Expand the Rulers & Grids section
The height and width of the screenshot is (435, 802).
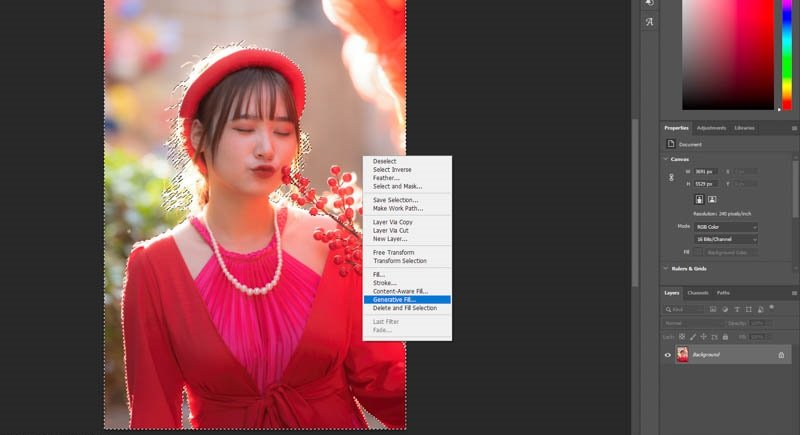coord(666,268)
